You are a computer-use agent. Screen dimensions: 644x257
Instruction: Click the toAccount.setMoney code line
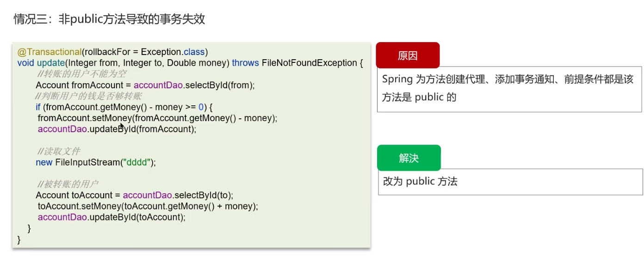148,206
